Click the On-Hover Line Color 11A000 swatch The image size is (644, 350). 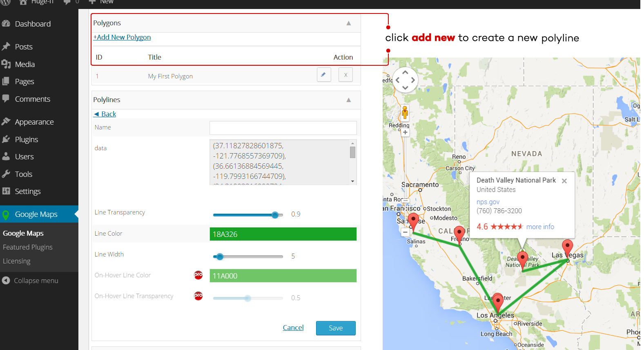click(x=283, y=276)
